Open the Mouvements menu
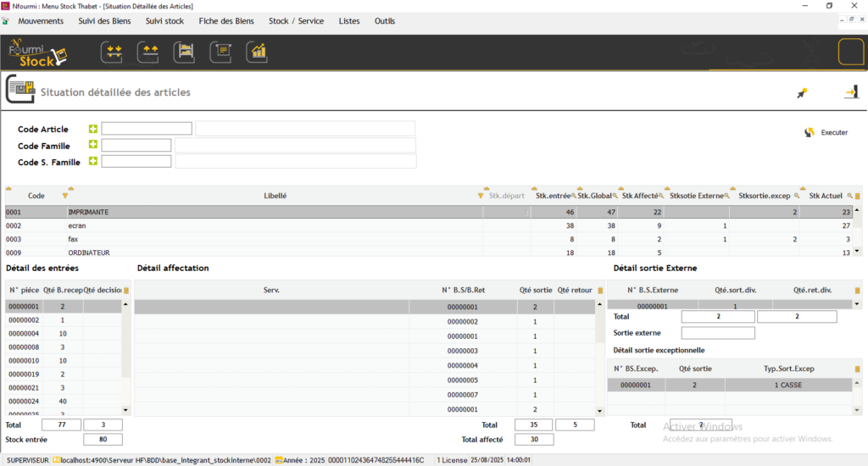868x466 pixels. (x=41, y=21)
